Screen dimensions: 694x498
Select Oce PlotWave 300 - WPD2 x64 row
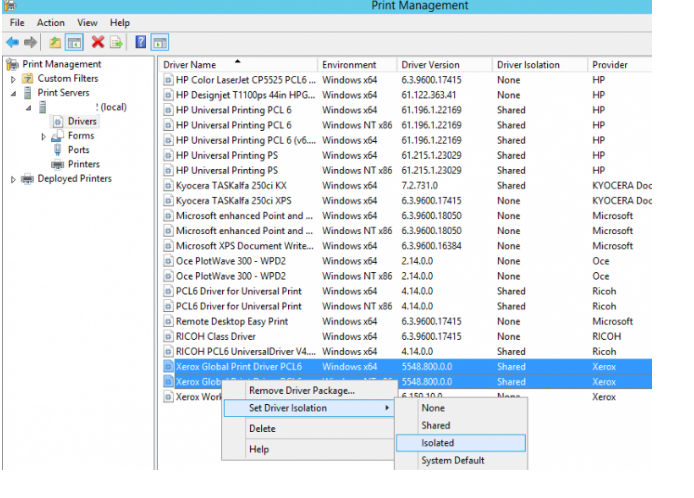point(405,261)
